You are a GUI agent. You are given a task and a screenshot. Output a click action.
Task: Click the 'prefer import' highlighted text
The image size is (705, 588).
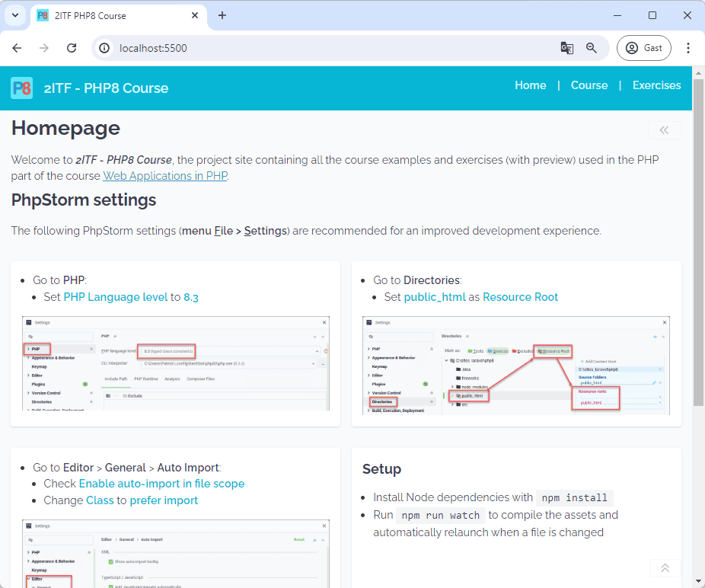[x=164, y=500]
